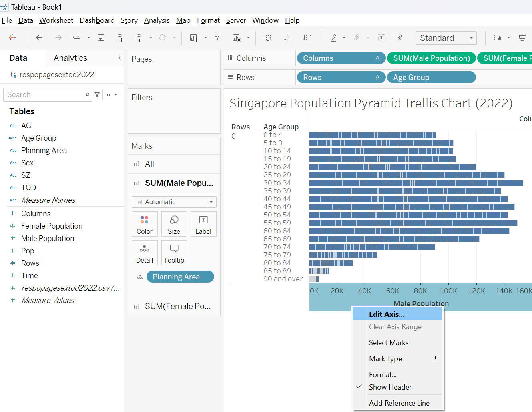Click the New worksheet toolbar icon

tap(194, 38)
